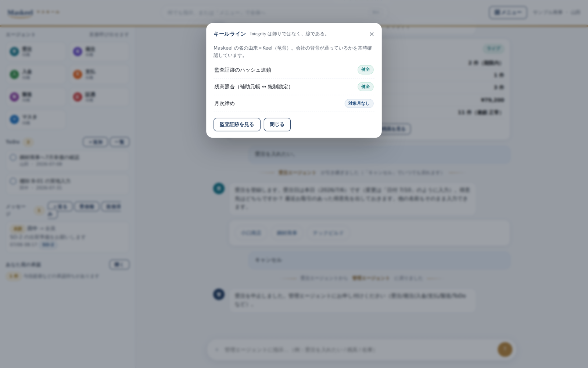The width and height of the screenshot is (588, 368).
Task: Close the キールライン dialog with the X icon
Action: 372,34
